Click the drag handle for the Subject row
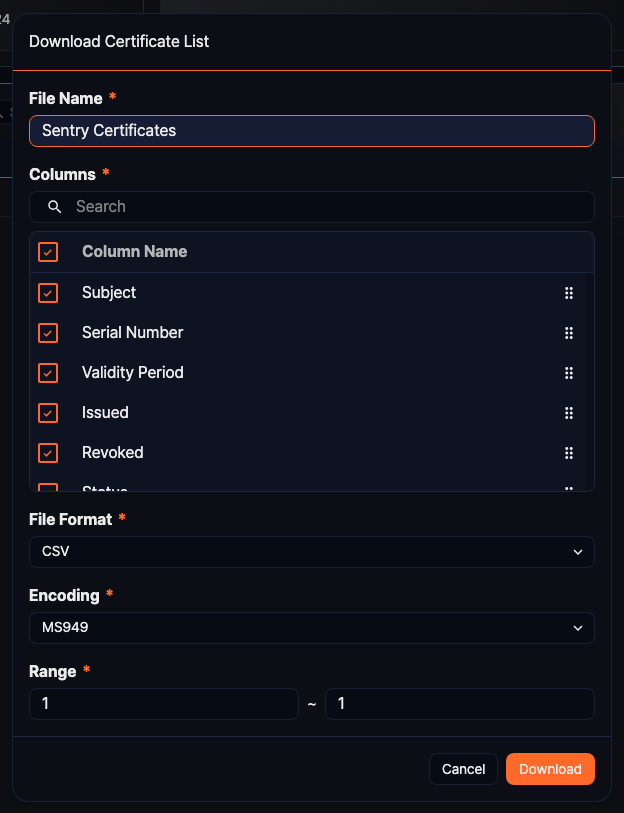The image size is (624, 813). [x=569, y=293]
